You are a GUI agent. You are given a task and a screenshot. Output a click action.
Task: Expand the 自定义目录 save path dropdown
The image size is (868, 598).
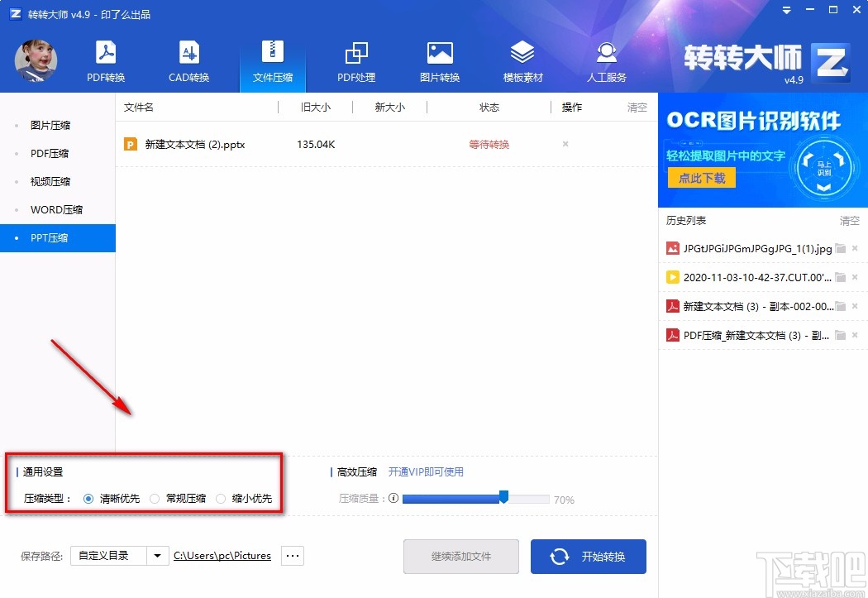[157, 556]
